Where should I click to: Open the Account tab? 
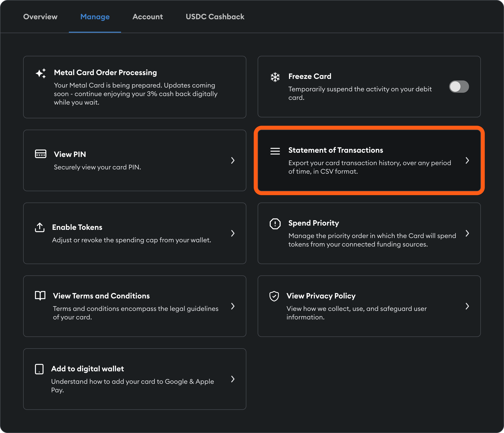pyautogui.click(x=148, y=17)
